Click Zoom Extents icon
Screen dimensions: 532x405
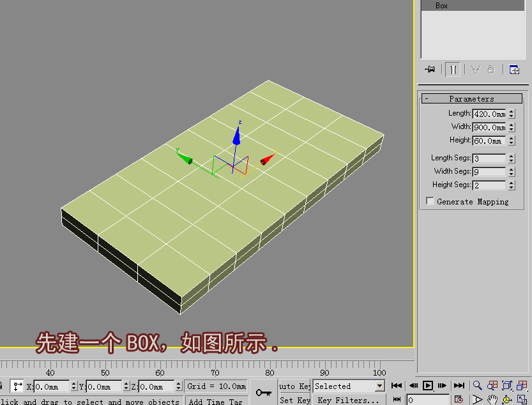(507, 386)
